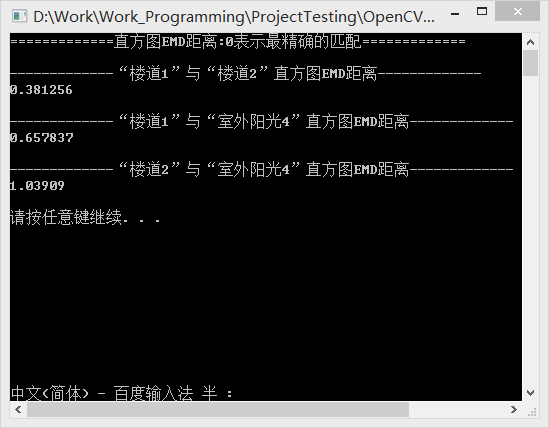Click the vertical scrollbar thumb
The width and height of the screenshot is (549, 428).
[530, 63]
